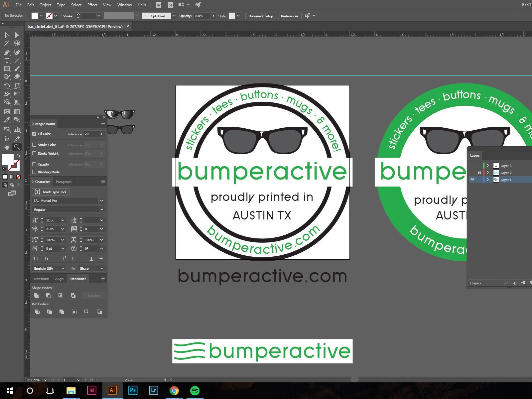Image resolution: width=532 pixels, height=399 pixels.
Task: Select the Eyedropper tool
Action: click(7, 120)
